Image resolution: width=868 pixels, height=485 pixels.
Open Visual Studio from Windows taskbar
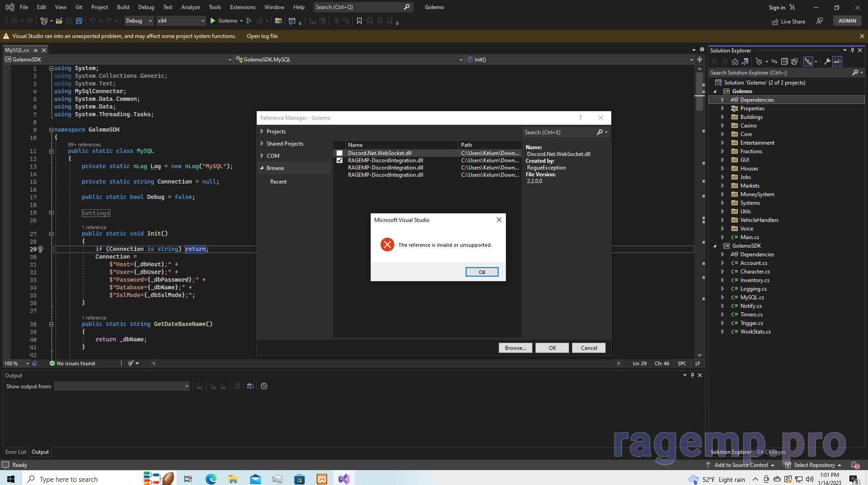(x=344, y=479)
